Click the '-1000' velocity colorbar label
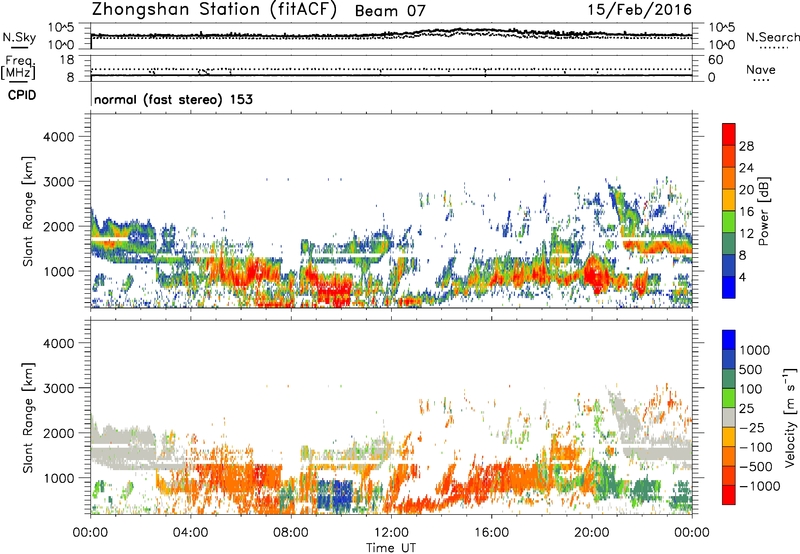The image size is (800, 554). (x=760, y=486)
